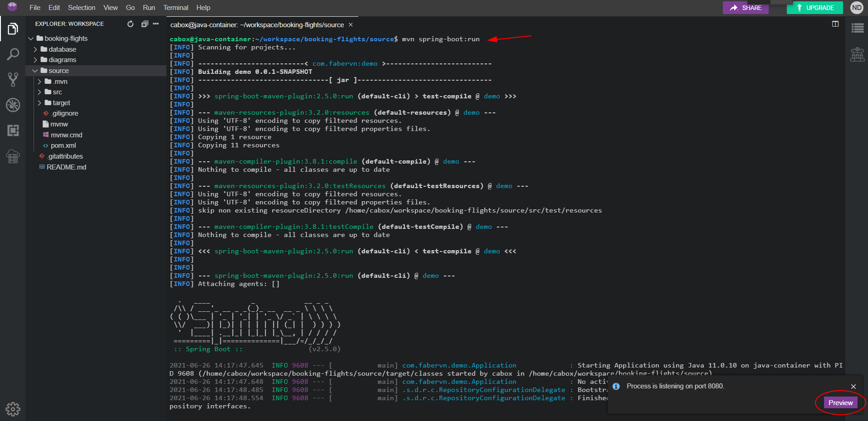Open the Selection menu
868x421 pixels.
(82, 8)
